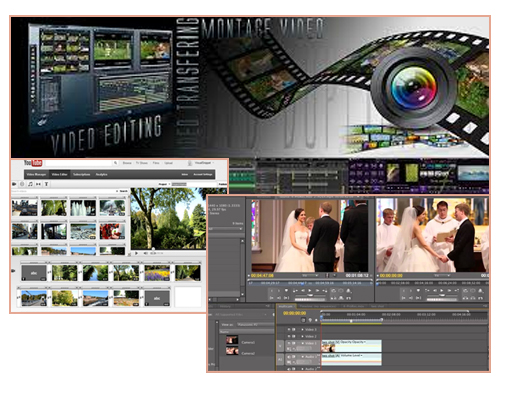Viewport: 508px width, 397px height.
Task: Open the source monitor zoom level dropdown
Action: click(x=310, y=276)
